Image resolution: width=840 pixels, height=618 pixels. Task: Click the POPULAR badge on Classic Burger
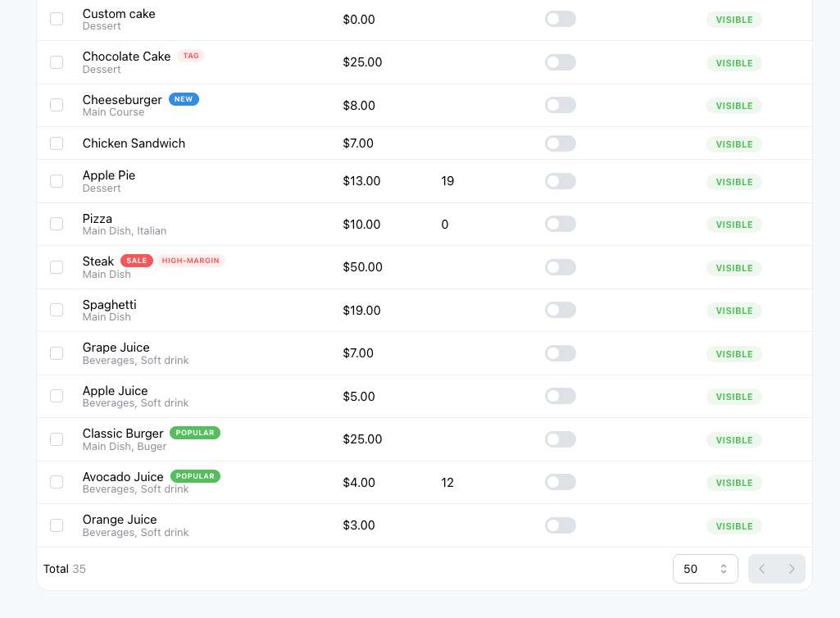click(x=195, y=433)
